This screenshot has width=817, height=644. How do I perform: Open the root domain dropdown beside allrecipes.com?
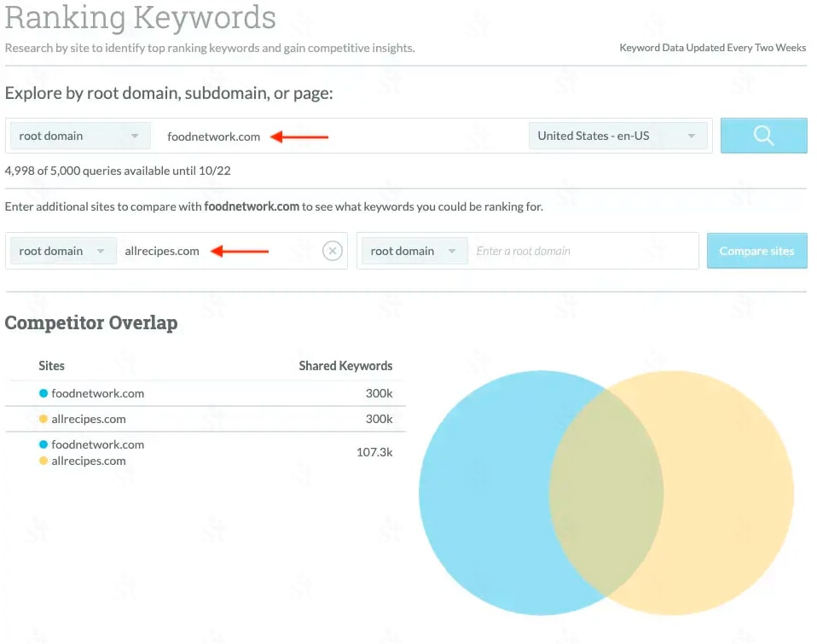point(63,251)
